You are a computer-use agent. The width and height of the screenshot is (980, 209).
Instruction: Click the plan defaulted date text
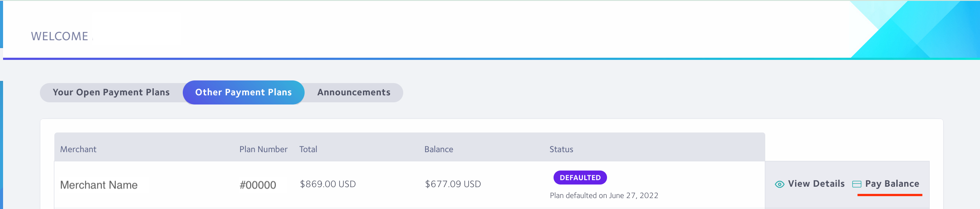pyautogui.click(x=604, y=195)
